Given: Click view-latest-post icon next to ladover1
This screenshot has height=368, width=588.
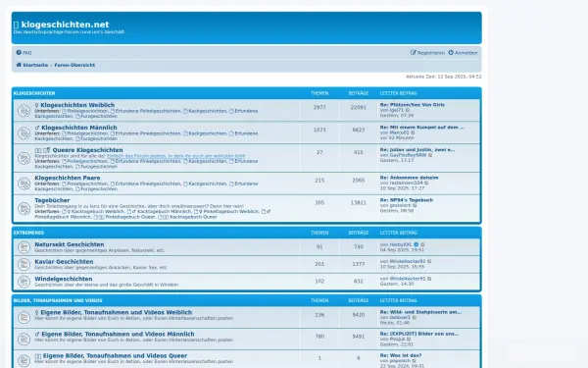Looking at the screenshot, I should click(415, 318).
